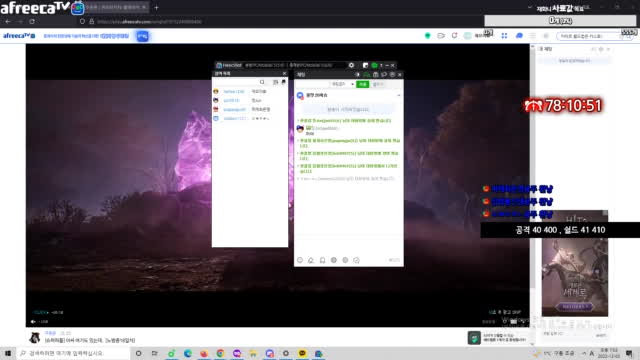640x360 pixels.
Task: Click the Firefox icon in the Windows taskbar
Action: click(x=204, y=353)
